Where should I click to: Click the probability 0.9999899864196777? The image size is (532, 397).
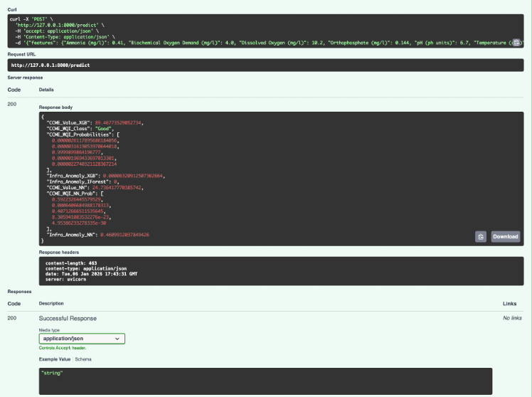[76, 152]
